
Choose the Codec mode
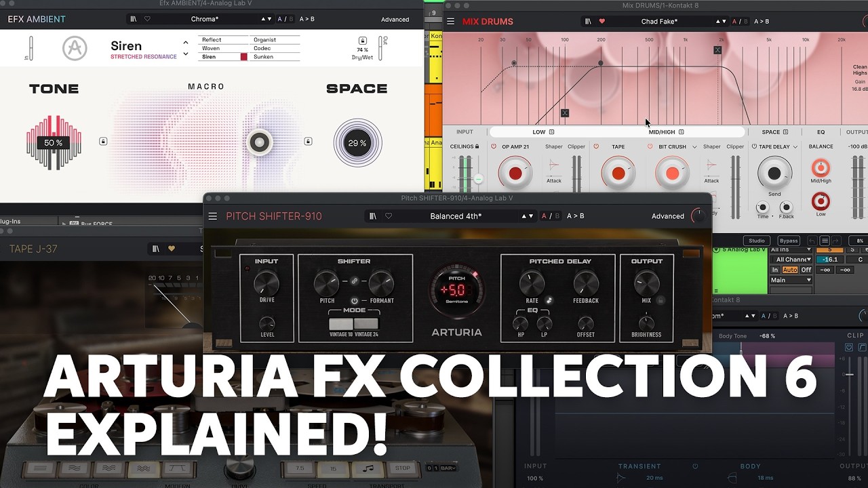(x=275, y=48)
